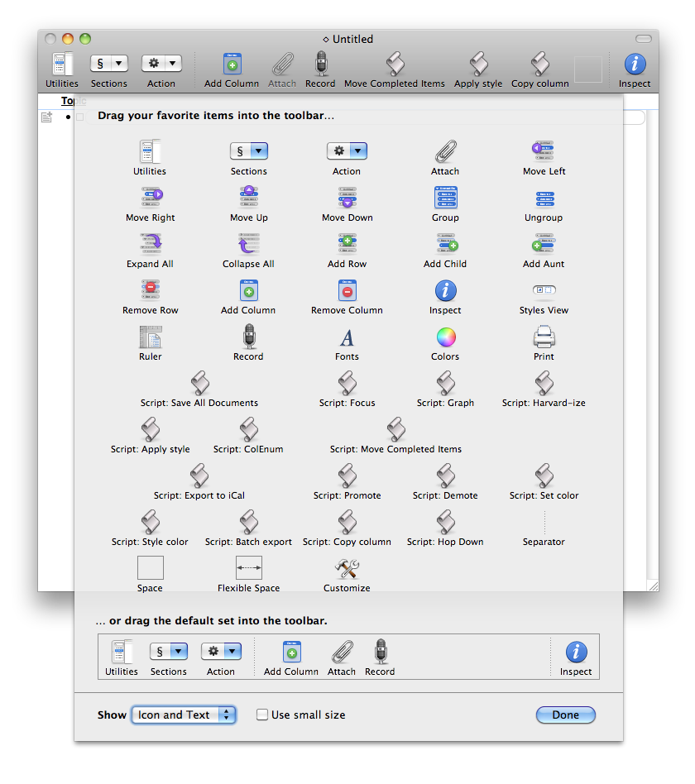Click the Colors wheel icon
695x784 pixels.
pos(445,337)
